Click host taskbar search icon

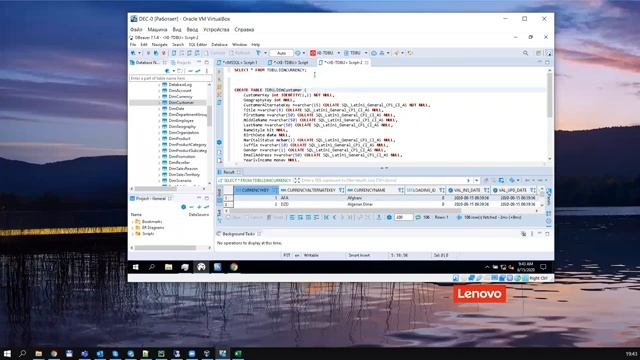click(x=22, y=353)
